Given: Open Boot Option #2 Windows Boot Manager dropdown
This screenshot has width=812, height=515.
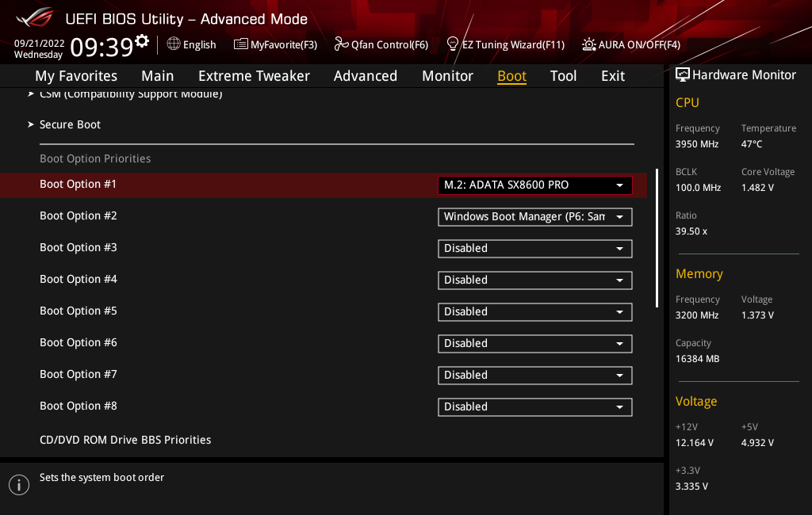Looking at the screenshot, I should 534,217.
